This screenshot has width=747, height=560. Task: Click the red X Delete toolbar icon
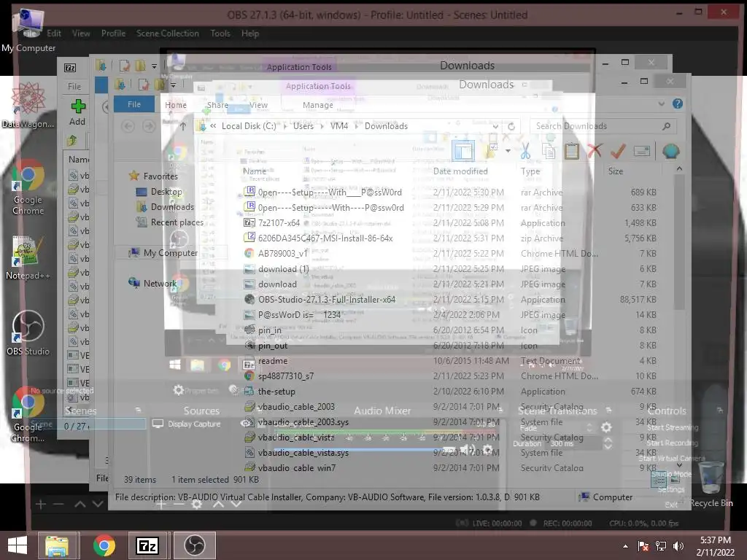(x=594, y=152)
